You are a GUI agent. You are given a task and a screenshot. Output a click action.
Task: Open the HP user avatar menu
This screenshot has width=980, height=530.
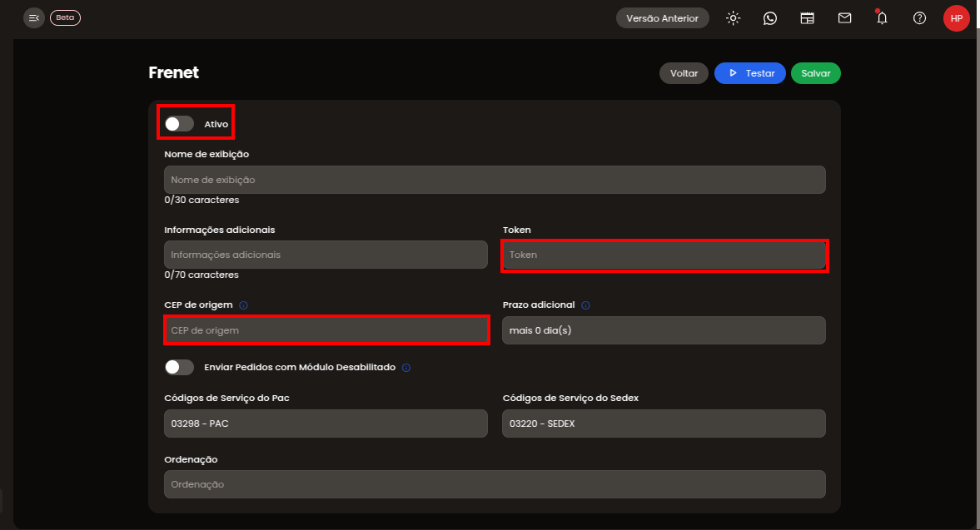[x=956, y=18]
